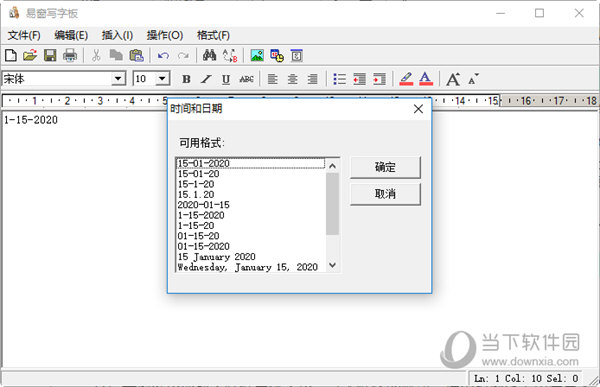600x387 pixels.
Task: Print the document with printer icon
Action: (70, 56)
